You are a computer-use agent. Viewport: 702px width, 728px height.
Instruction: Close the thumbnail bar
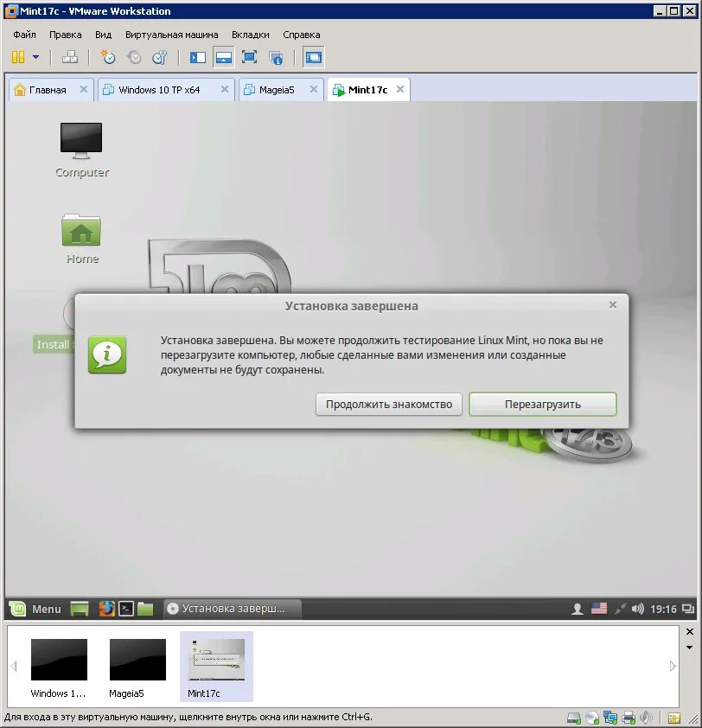click(690, 631)
